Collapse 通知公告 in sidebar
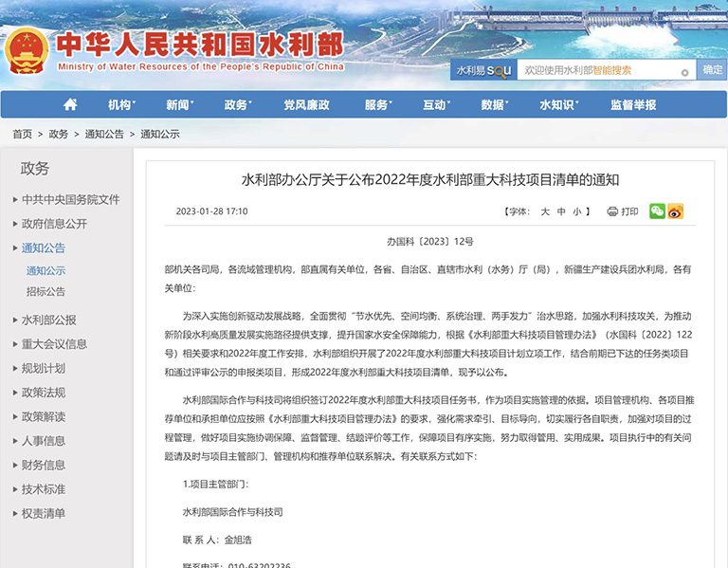 [44, 248]
